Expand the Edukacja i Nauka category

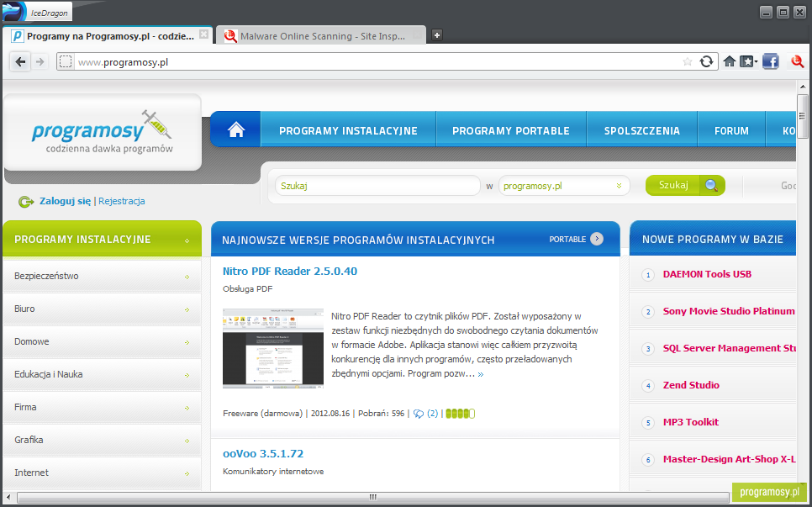pos(102,374)
